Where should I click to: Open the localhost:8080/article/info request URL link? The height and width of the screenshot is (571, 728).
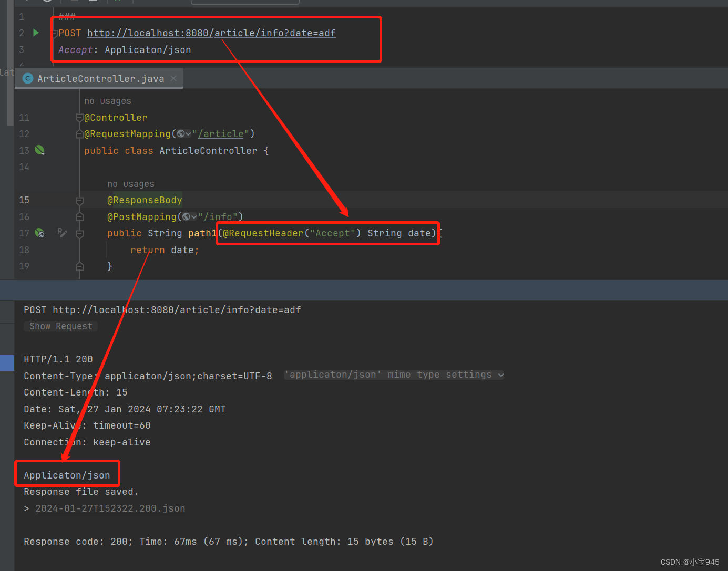tap(211, 33)
